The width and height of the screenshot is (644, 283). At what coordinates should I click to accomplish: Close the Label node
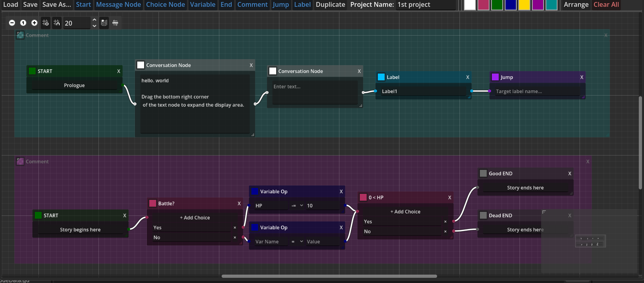(x=467, y=77)
